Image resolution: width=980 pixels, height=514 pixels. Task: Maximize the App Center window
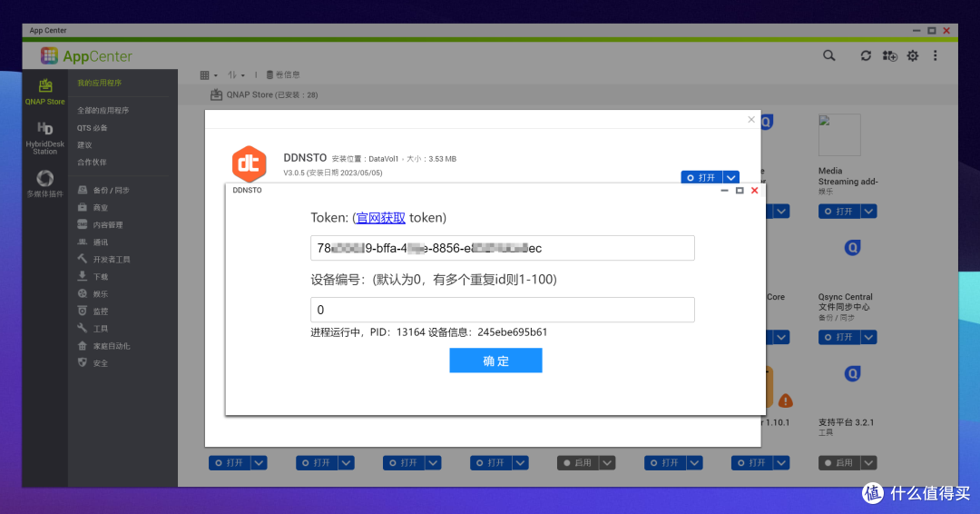[x=931, y=30]
